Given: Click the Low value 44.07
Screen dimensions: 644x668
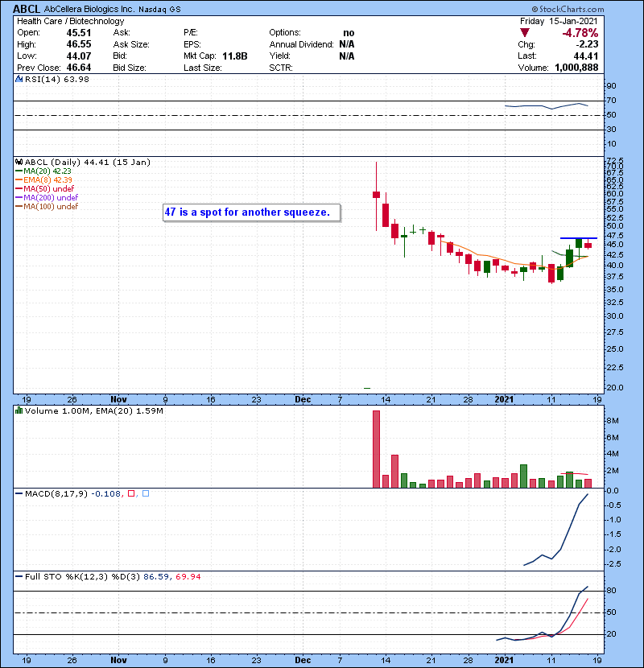Looking at the screenshot, I should (x=79, y=56).
